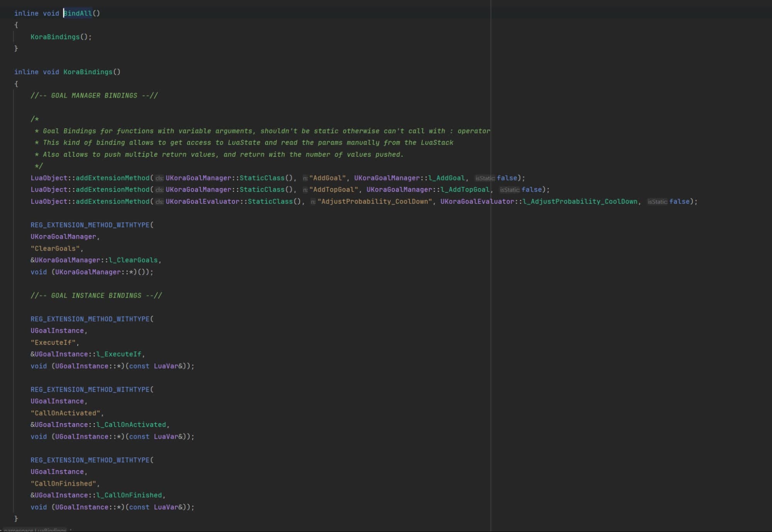Image resolution: width=772 pixels, height=532 pixels.
Task: Click the "AdjustProbability_CoolDown" string literal
Action: [x=375, y=202]
